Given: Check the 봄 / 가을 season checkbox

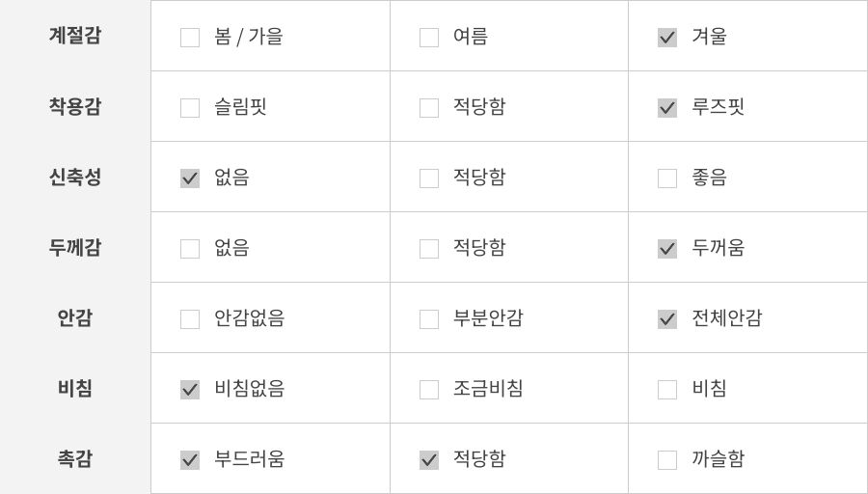Looking at the screenshot, I should (190, 38).
